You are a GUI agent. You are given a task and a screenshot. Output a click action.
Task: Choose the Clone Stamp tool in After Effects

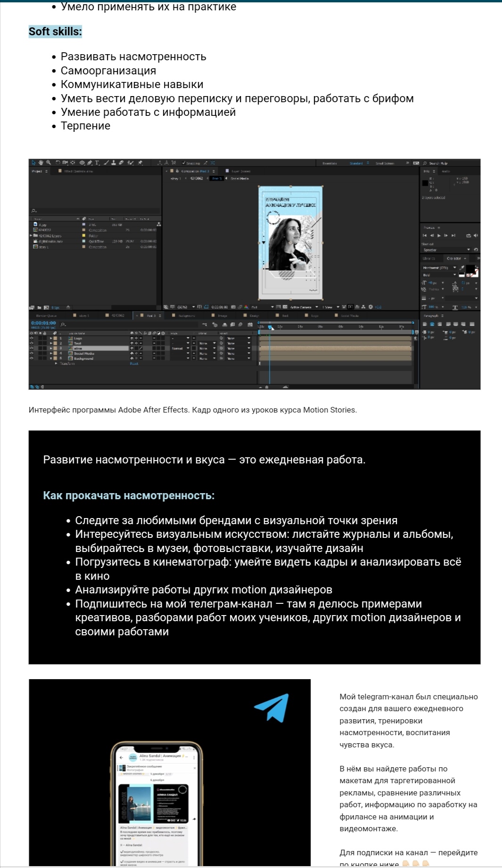[x=114, y=163]
